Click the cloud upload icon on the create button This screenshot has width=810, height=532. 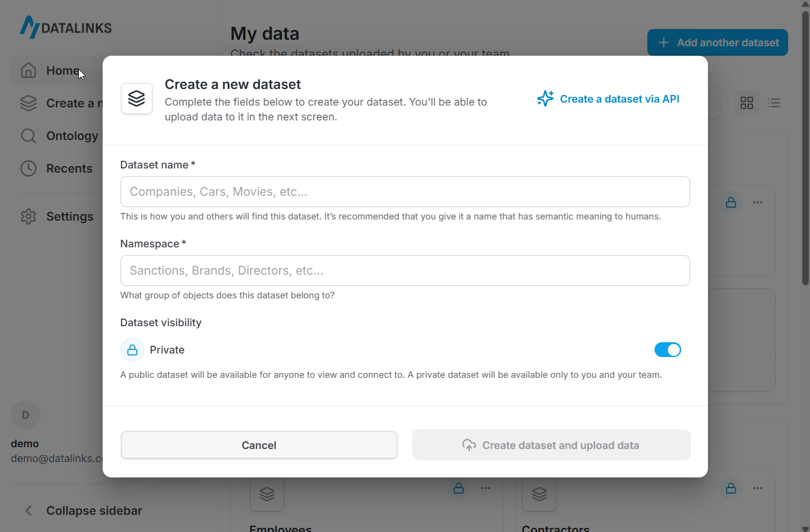pos(469,445)
